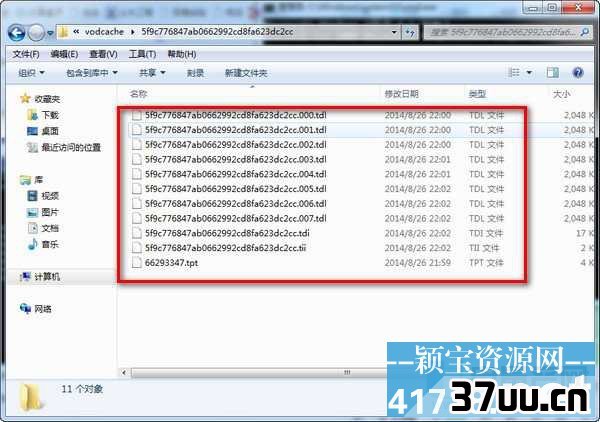
Task: Select file ending in .007.tdl
Action: point(235,218)
